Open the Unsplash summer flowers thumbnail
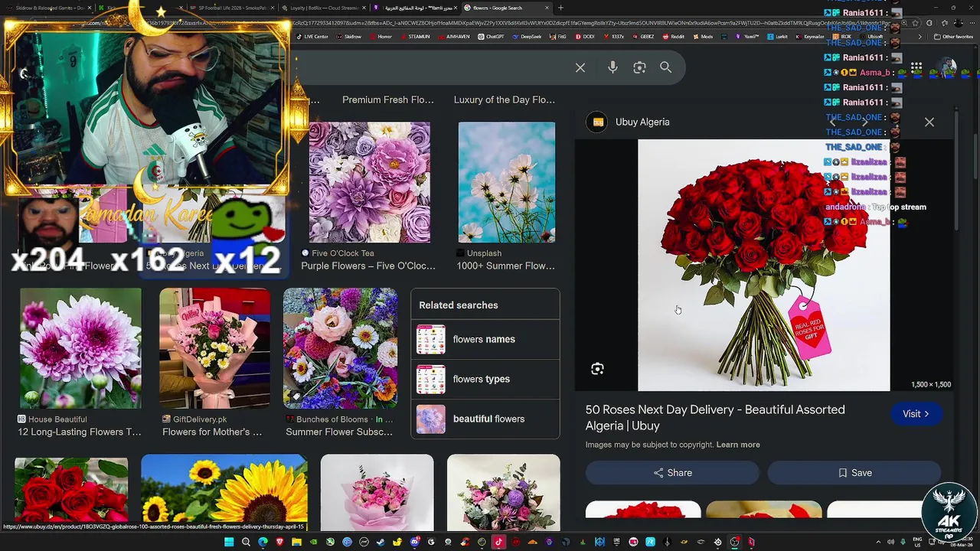This screenshot has width=980, height=551. click(506, 182)
